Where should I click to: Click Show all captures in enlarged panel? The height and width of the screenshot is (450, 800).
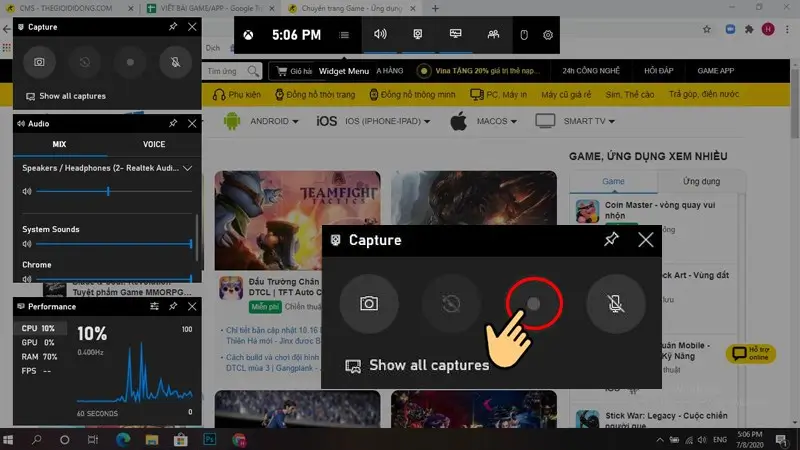(x=428, y=365)
